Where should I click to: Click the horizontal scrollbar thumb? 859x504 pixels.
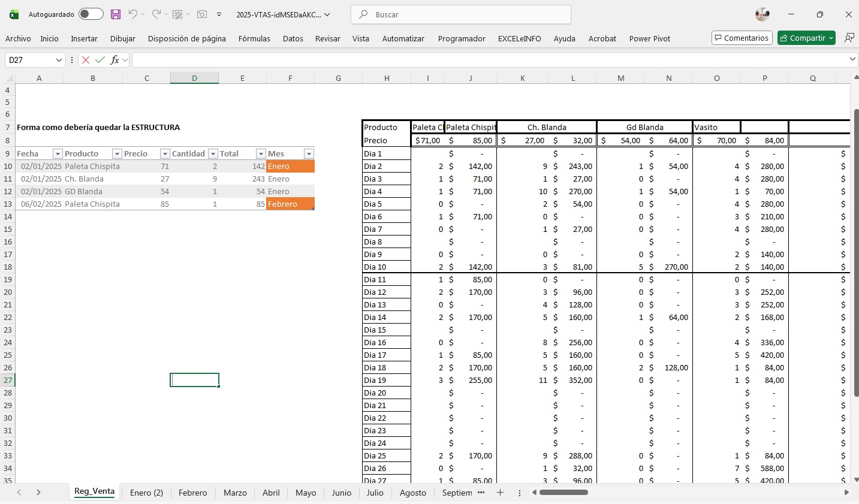coord(563,493)
